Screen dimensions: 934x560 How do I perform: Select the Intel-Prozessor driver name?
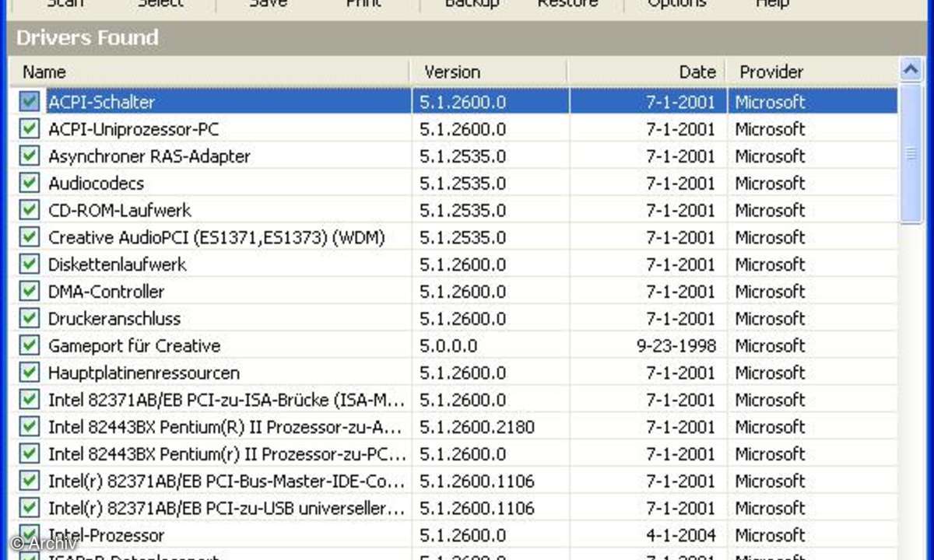107,535
